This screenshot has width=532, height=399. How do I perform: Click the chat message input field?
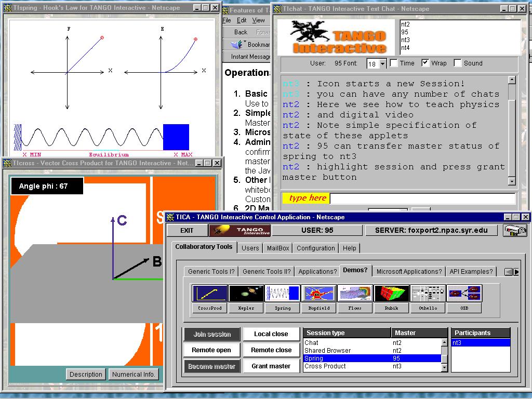pos(423,198)
